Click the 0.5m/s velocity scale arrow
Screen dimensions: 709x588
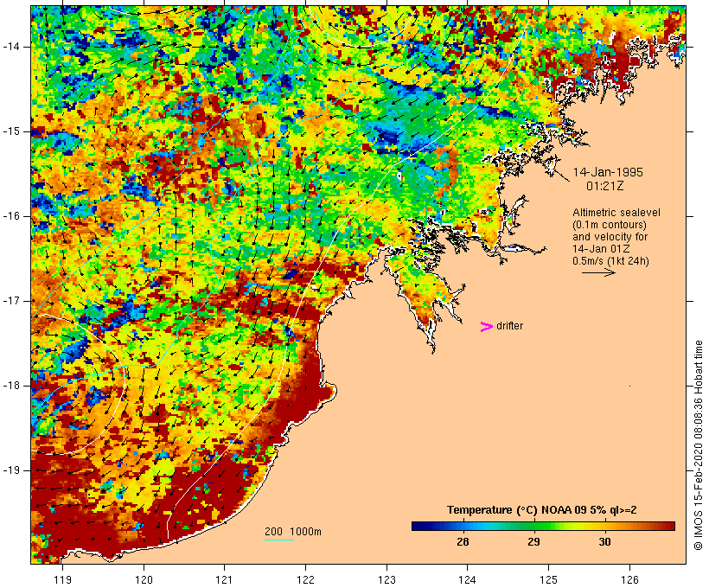coord(598,272)
